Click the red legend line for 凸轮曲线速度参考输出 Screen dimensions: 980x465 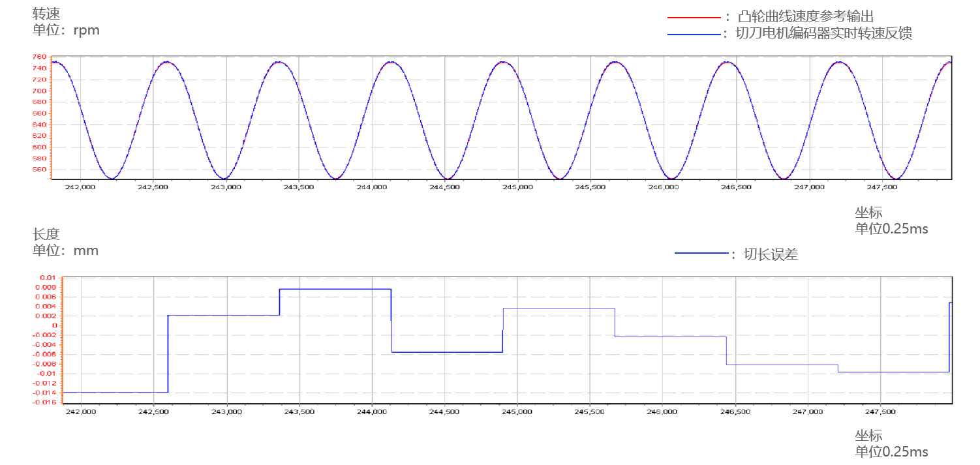[x=694, y=18]
